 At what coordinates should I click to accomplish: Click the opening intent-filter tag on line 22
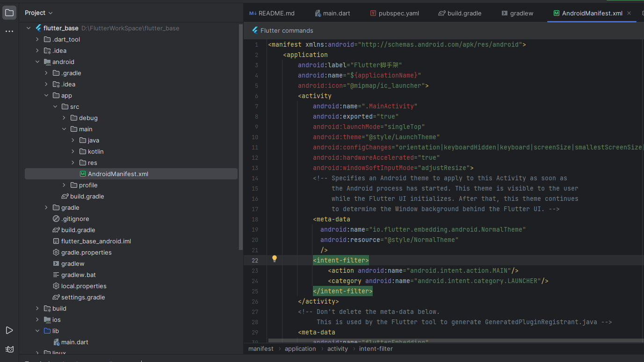click(341, 260)
